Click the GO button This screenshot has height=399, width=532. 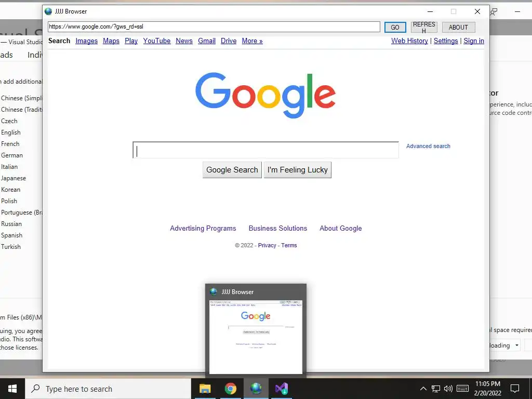(395, 28)
